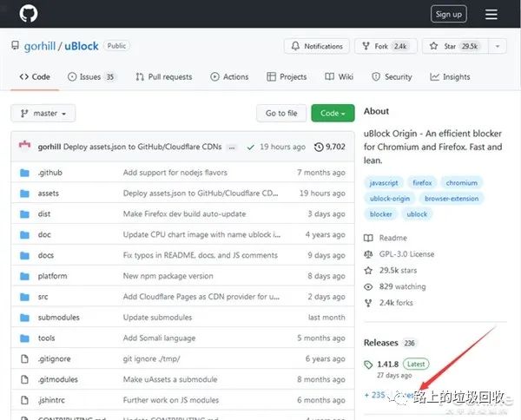Image resolution: width=521 pixels, height=420 pixels.
Task: Expand the dropdown arrow beside Star
Action: [x=498, y=46]
